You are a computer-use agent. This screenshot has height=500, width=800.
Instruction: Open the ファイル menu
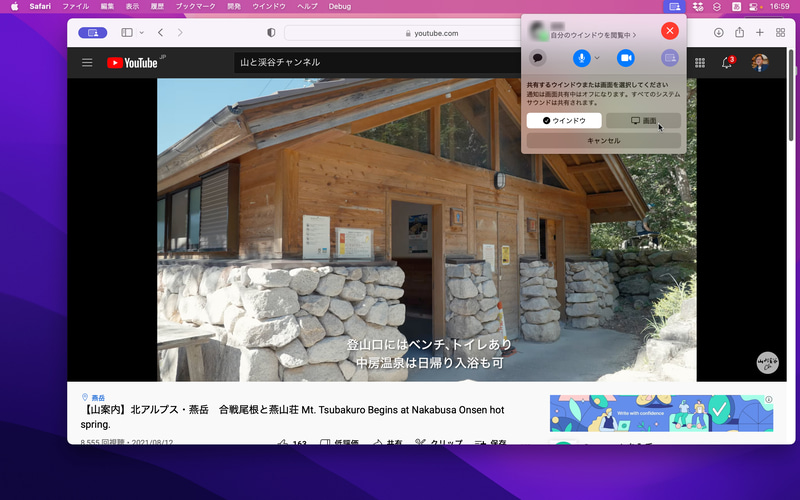(x=76, y=7)
